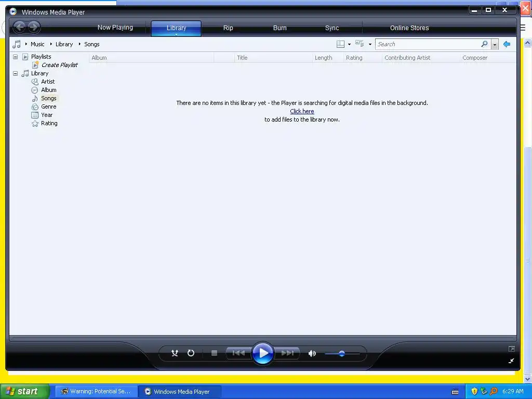Open the Rip tab

point(228,28)
